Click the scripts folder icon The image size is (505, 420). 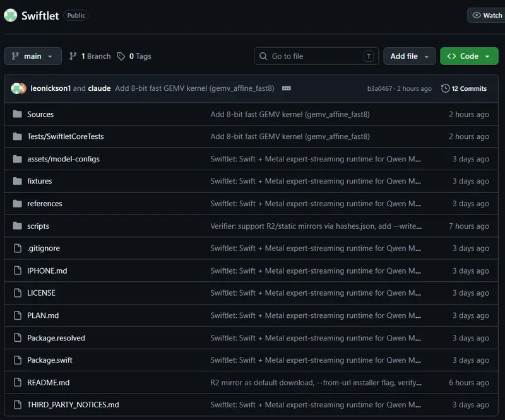[x=18, y=226]
